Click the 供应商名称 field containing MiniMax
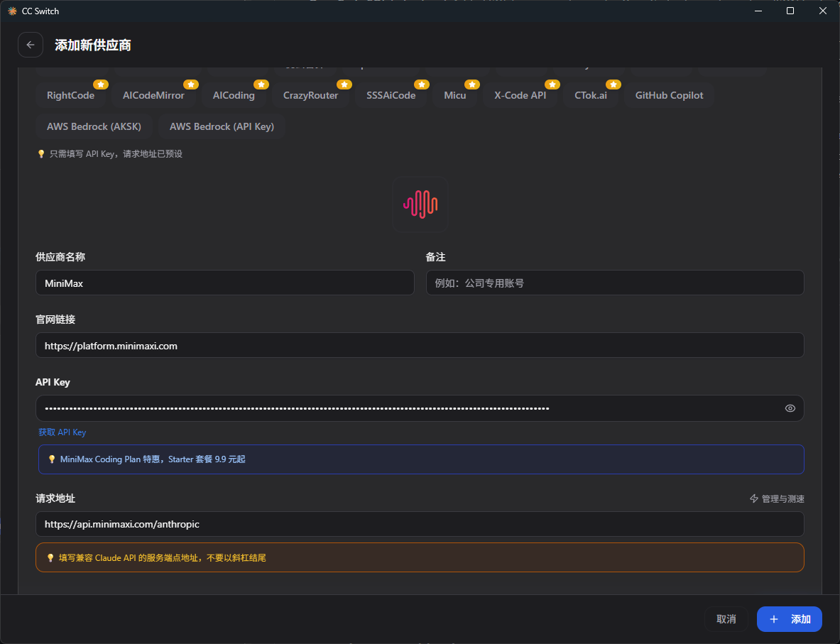840x644 pixels. tap(224, 283)
